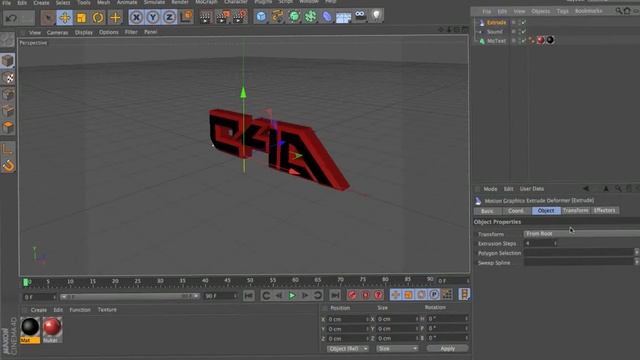Open the Size mode dropdown

(398, 349)
